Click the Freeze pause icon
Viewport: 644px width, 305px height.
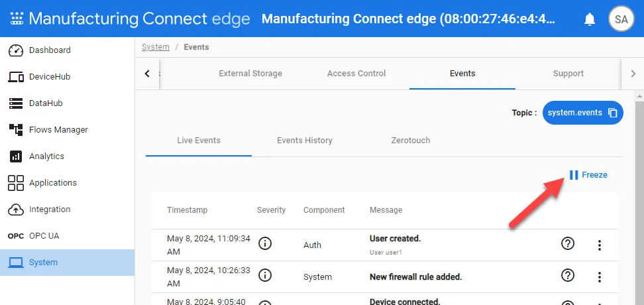pyautogui.click(x=574, y=175)
